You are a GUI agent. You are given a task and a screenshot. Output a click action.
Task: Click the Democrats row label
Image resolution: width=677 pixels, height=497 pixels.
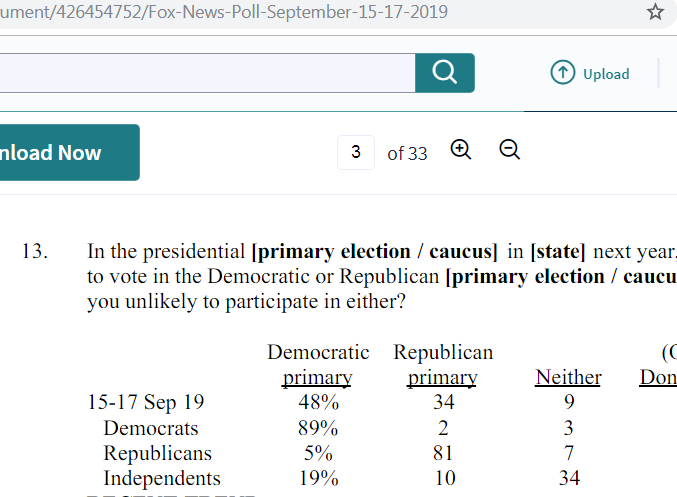(x=151, y=428)
